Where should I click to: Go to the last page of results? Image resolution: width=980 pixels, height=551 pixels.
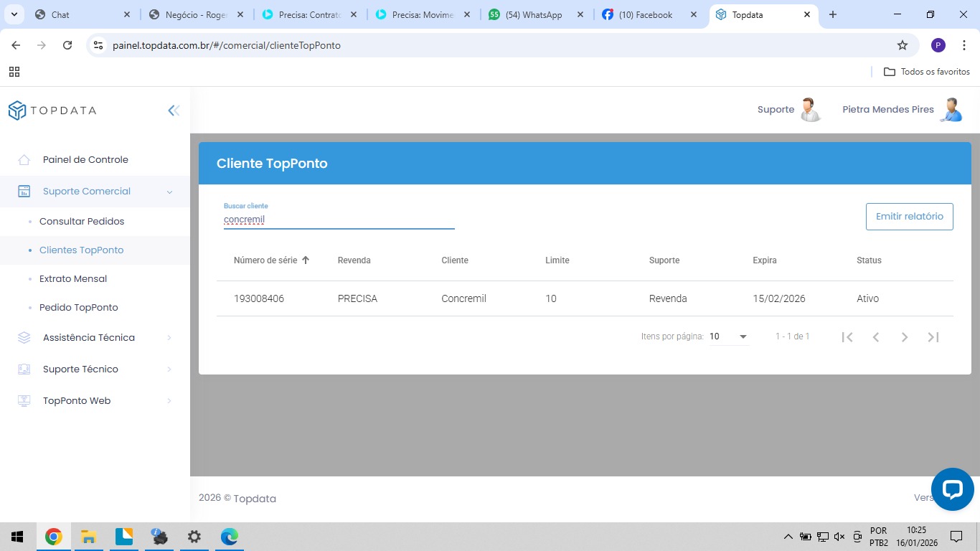coord(933,337)
